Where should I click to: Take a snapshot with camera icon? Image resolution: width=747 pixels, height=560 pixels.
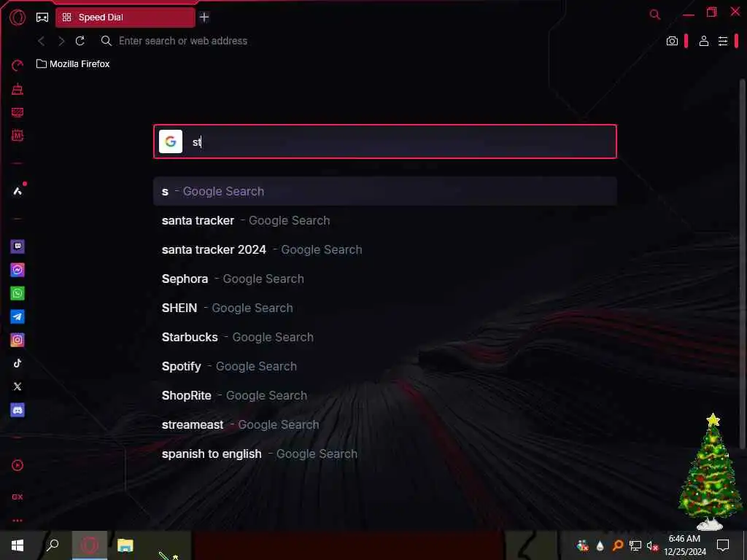672,41
